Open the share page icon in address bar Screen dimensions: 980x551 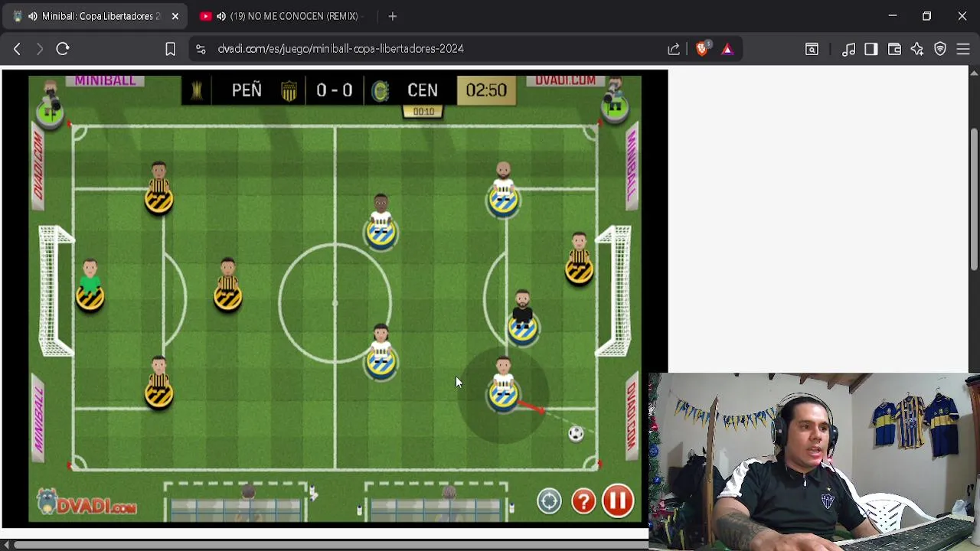[674, 49]
